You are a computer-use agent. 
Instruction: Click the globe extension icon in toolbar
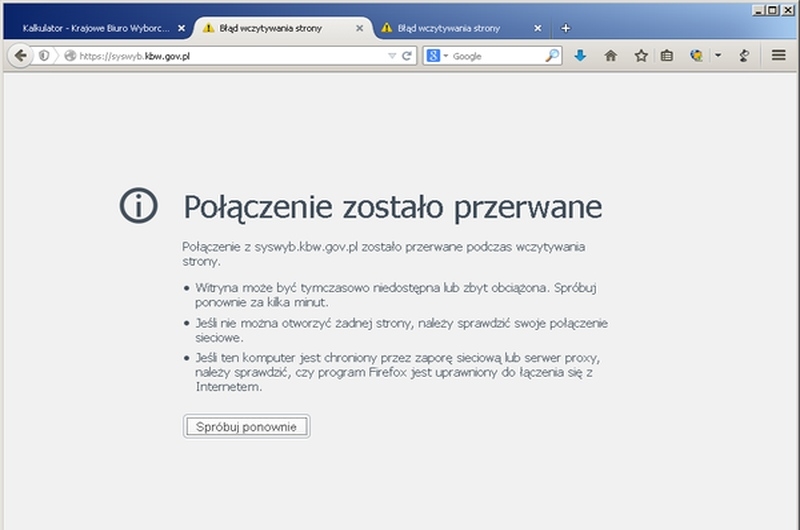coord(696,56)
